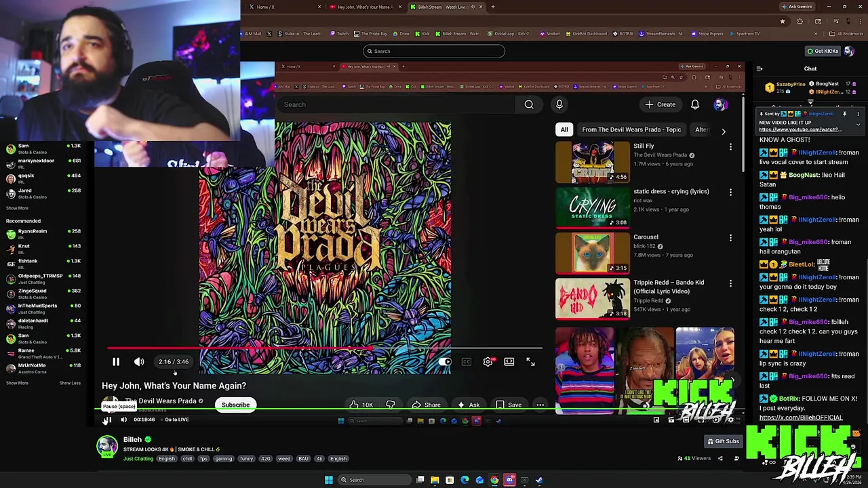Open Windows Start menu on taskbar
The width and height of the screenshot is (868, 488).
[x=329, y=480]
